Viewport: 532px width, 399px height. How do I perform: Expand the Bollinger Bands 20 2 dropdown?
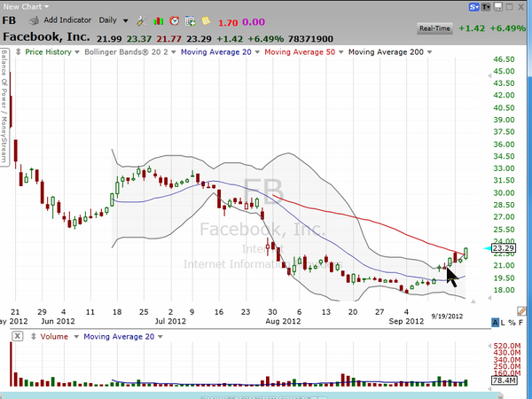(174, 52)
